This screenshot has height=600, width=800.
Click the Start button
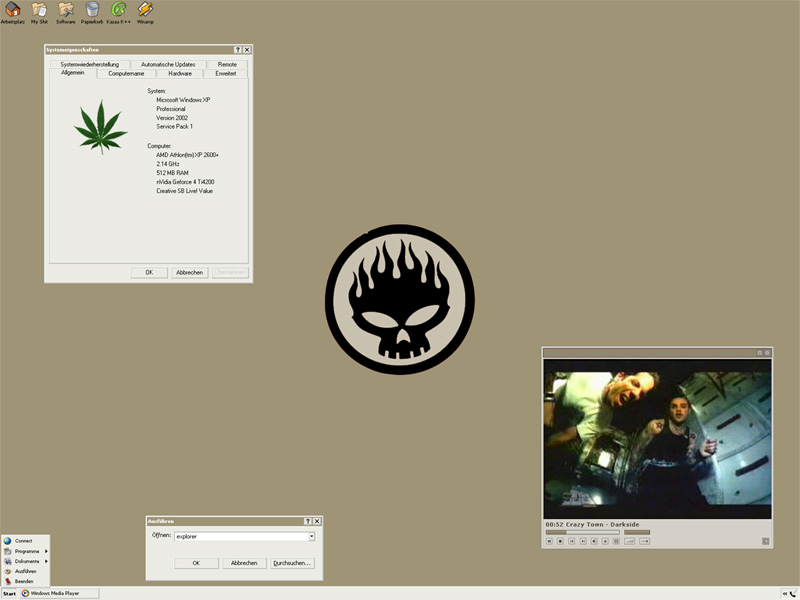(x=9, y=593)
